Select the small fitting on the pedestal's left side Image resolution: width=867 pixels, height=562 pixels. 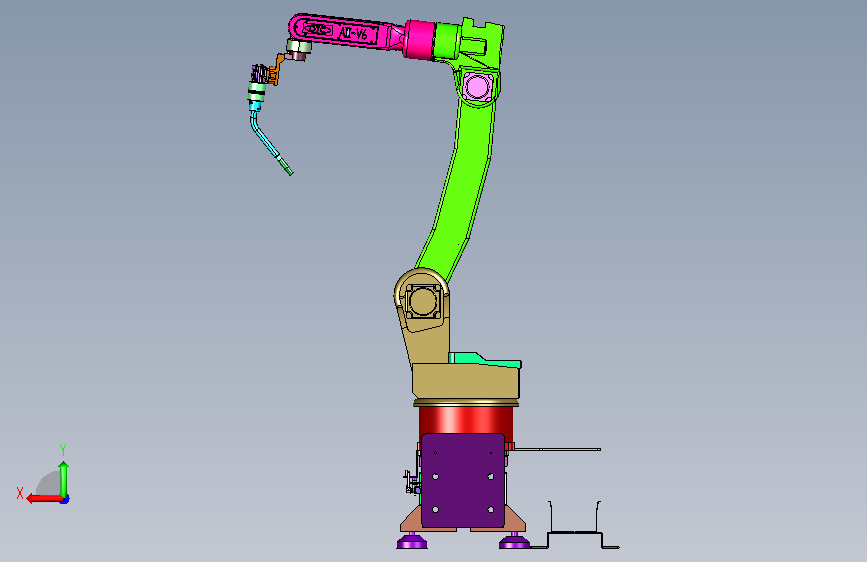[x=412, y=481]
